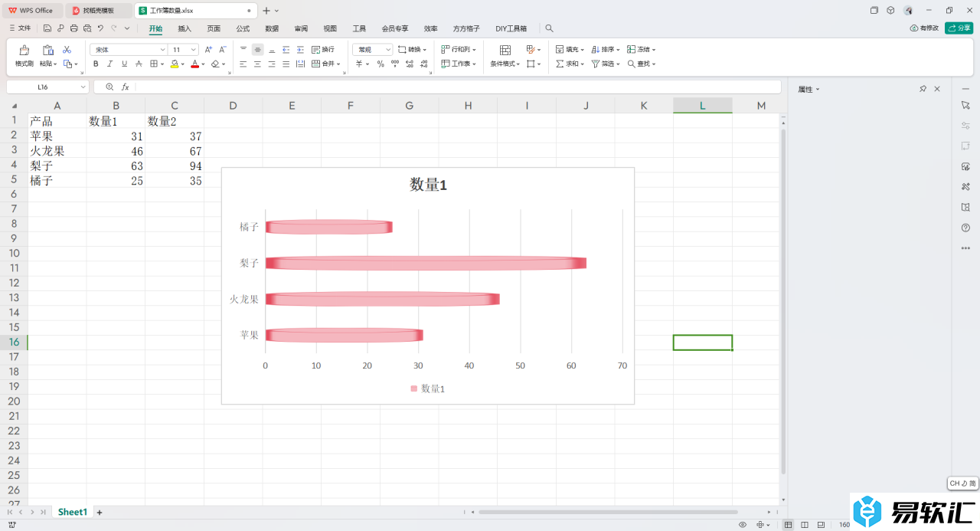The width and height of the screenshot is (980, 531).
Task: Click the Cut scissors icon
Action: click(x=67, y=49)
